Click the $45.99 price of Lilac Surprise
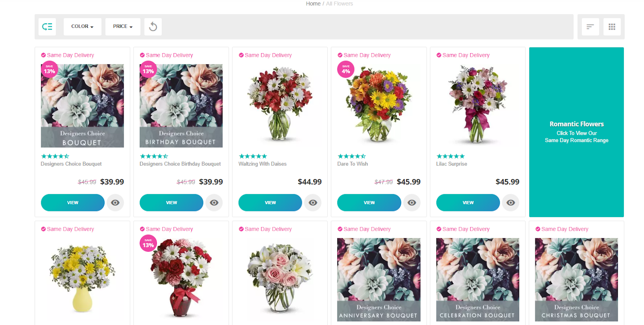 coord(508,182)
